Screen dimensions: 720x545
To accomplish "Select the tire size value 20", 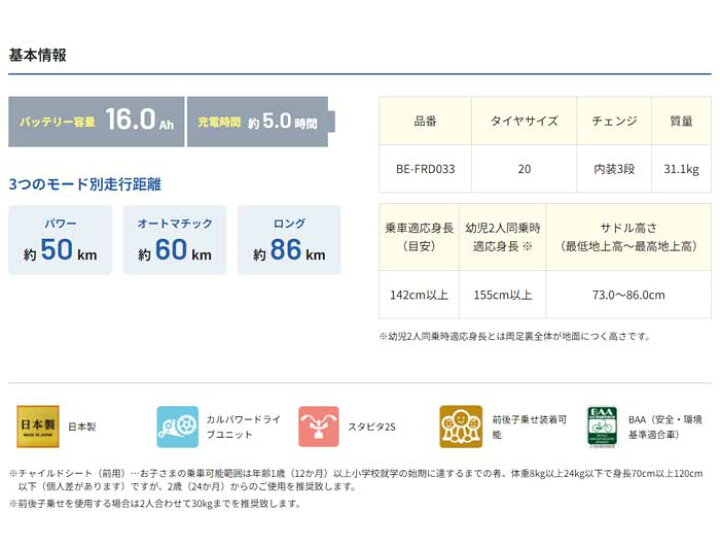I will [x=524, y=169].
